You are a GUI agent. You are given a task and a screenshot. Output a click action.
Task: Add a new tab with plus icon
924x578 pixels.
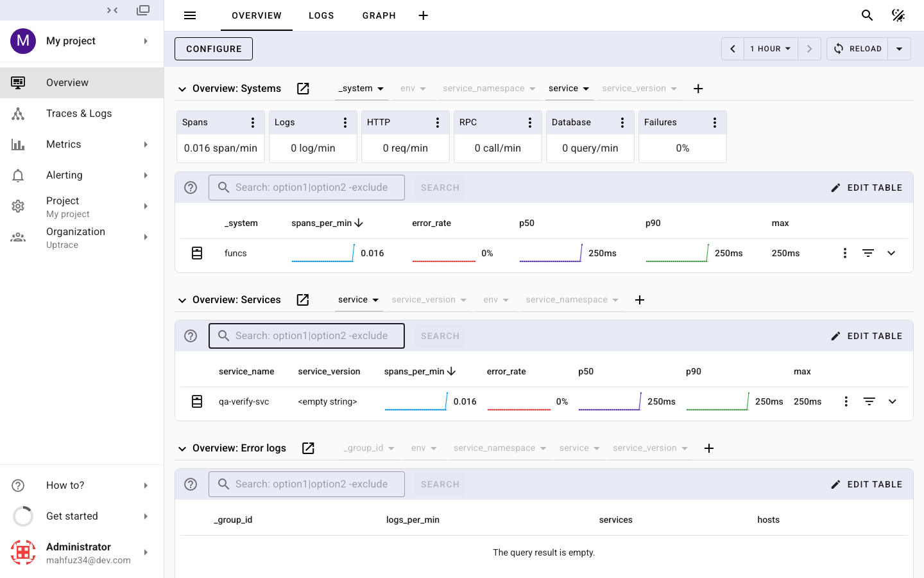(x=424, y=15)
